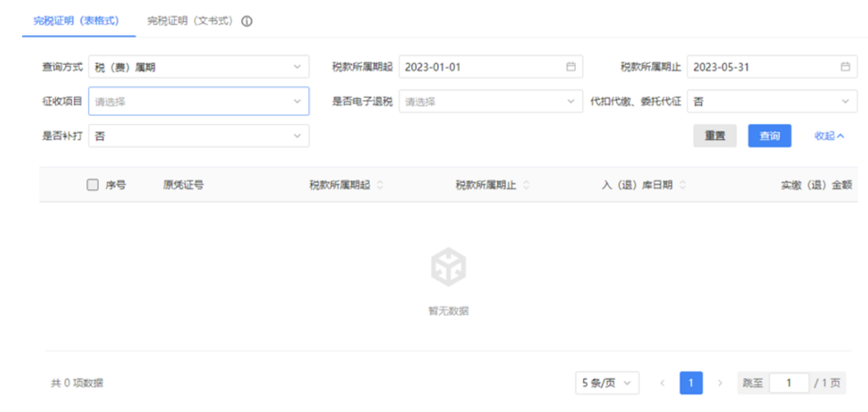Open the 代扣代缴、委托代征 dropdown
Screen dimensions: 868x412
(772, 101)
